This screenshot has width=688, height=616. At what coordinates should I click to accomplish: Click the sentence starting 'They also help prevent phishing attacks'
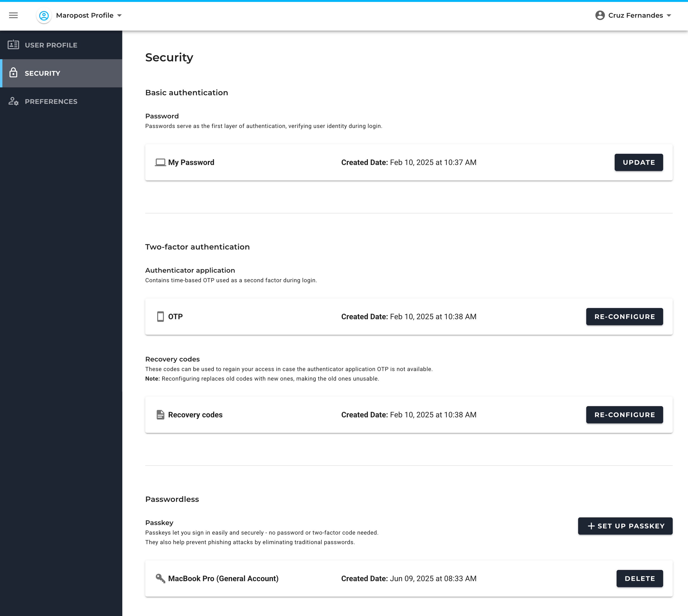point(250,542)
